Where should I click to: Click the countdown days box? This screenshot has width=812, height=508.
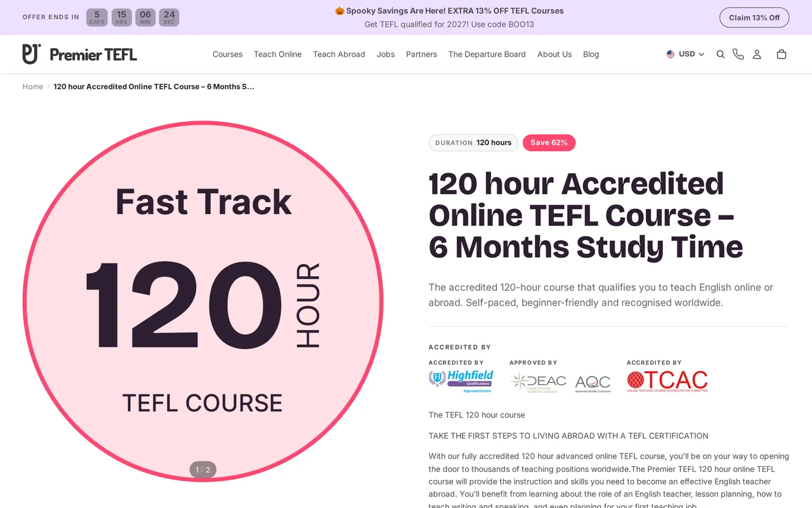(97, 18)
